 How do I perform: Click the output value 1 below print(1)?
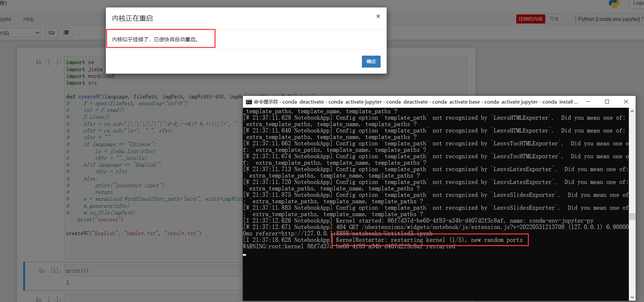[68, 282]
